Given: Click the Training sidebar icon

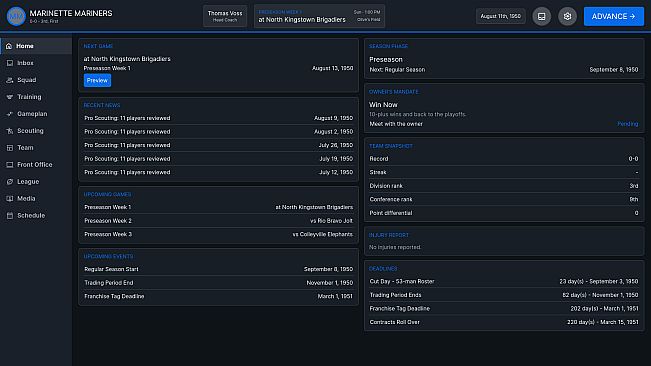Looking at the screenshot, I should click(x=10, y=97).
